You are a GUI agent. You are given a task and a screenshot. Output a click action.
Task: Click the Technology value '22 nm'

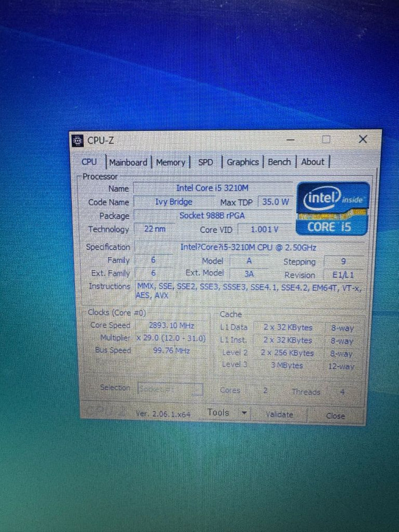[x=155, y=229]
